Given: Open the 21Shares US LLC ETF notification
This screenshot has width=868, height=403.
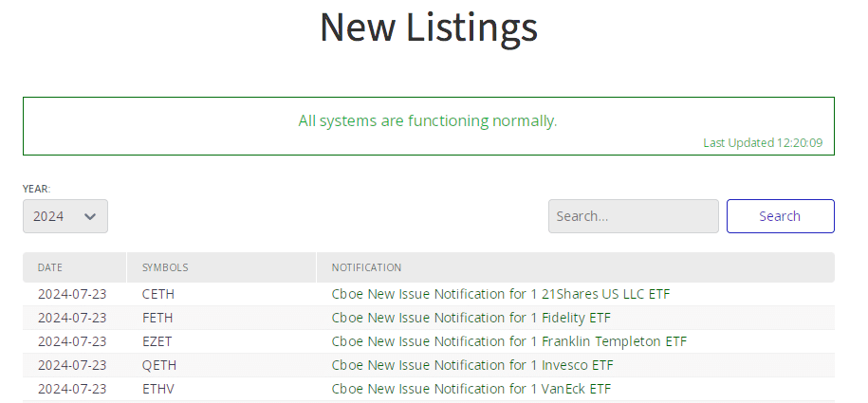Looking at the screenshot, I should pos(501,294).
